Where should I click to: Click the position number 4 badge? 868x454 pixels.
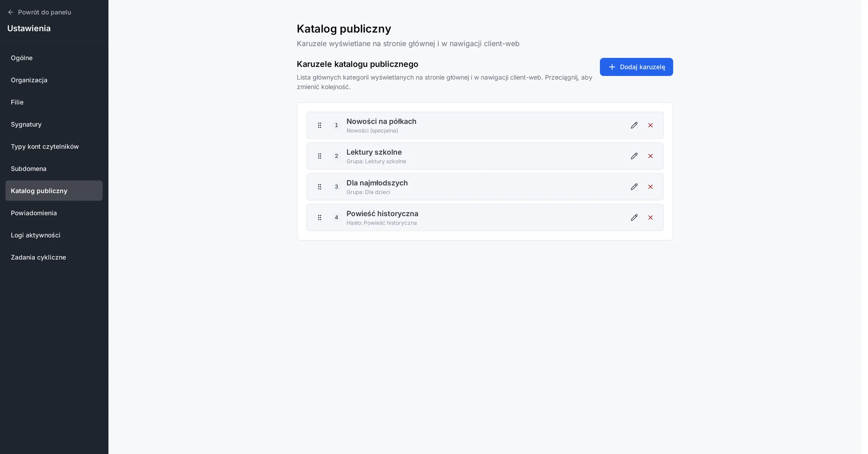[336, 217]
